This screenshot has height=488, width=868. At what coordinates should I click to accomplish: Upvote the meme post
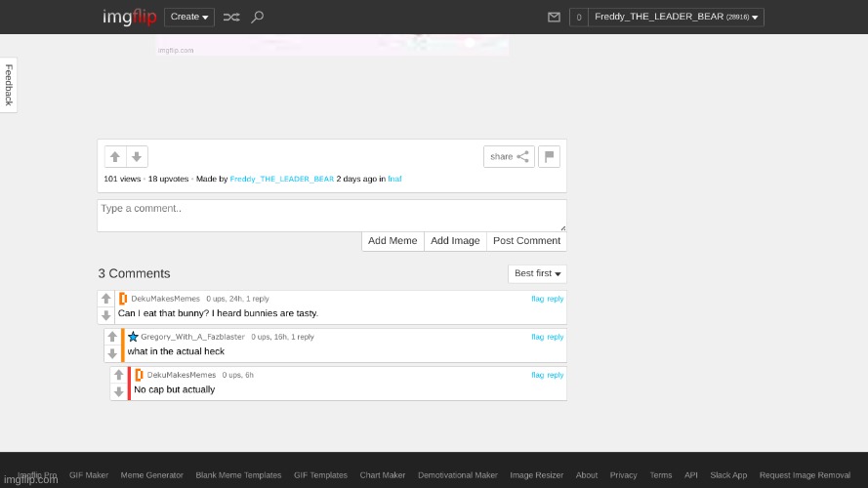coord(115,156)
